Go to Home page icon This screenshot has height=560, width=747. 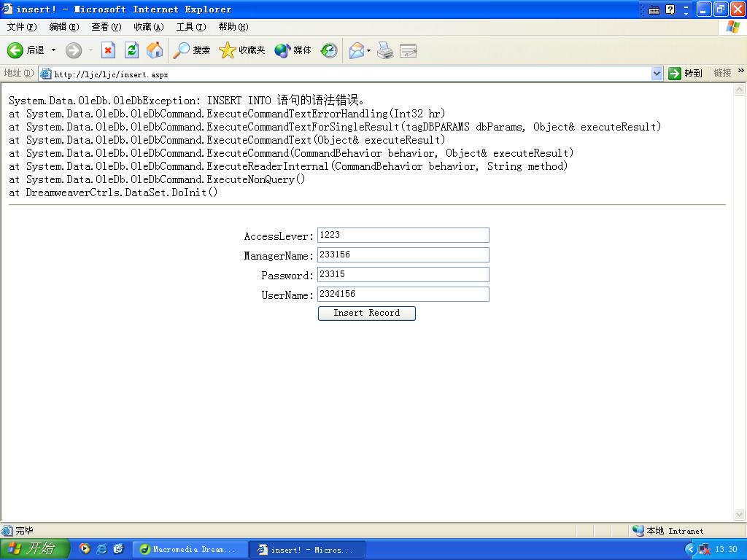[155, 50]
